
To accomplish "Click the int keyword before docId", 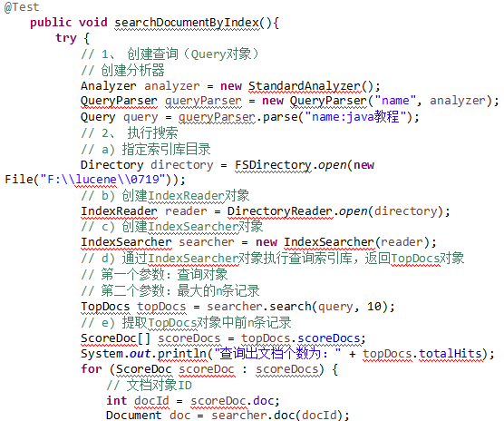I will [117, 401].
